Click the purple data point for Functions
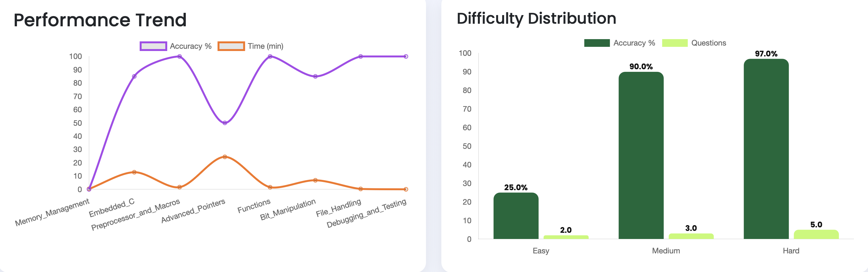The image size is (868, 272). click(x=270, y=56)
